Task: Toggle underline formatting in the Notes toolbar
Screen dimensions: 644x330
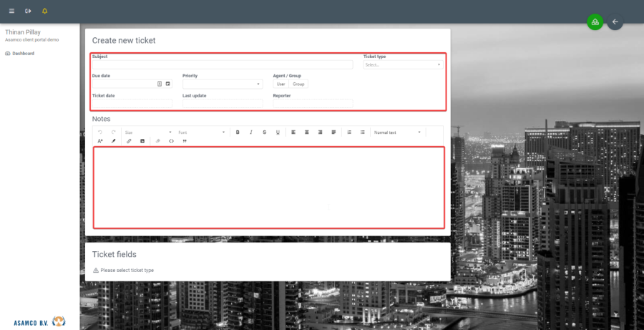Action: point(278,132)
